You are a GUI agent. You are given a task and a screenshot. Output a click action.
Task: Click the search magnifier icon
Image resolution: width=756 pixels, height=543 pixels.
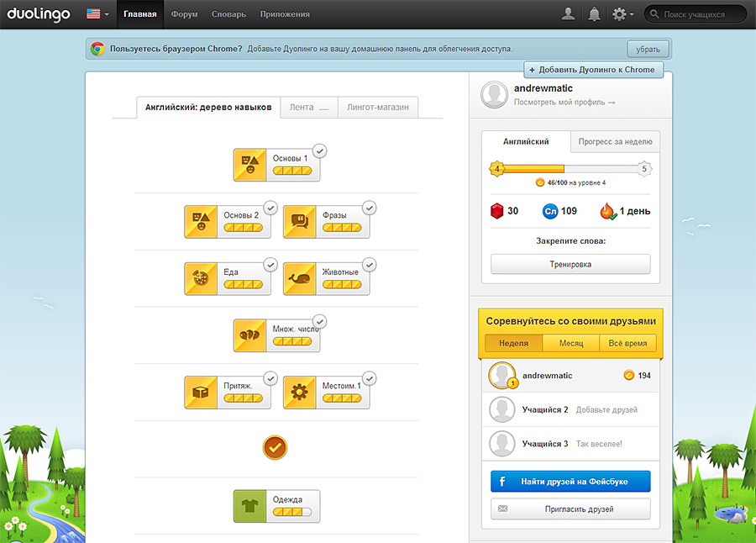pyautogui.click(x=654, y=14)
